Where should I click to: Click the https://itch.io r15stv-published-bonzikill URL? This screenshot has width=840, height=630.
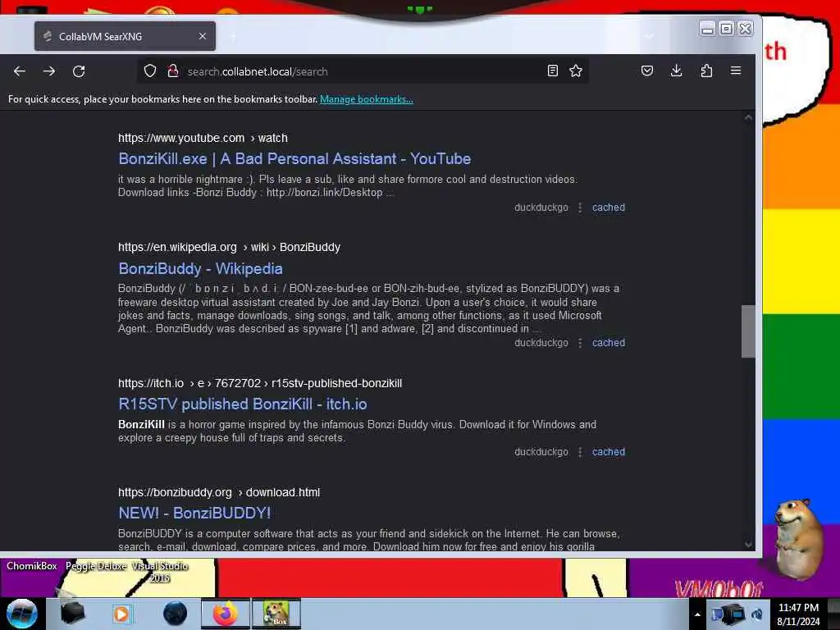(x=260, y=384)
